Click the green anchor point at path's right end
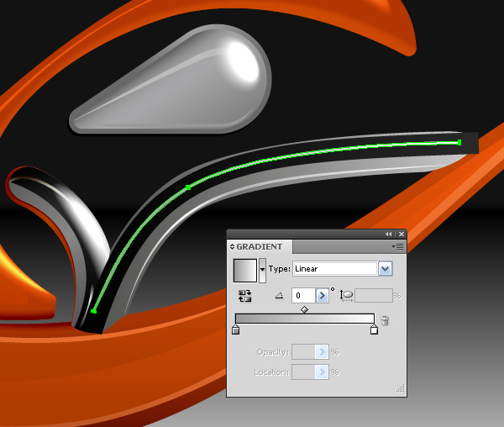 click(459, 142)
